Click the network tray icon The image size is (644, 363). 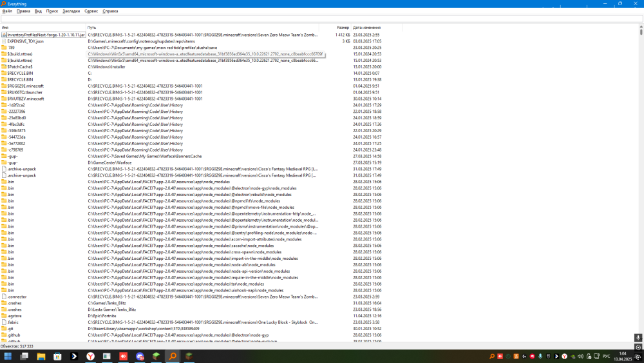597,357
